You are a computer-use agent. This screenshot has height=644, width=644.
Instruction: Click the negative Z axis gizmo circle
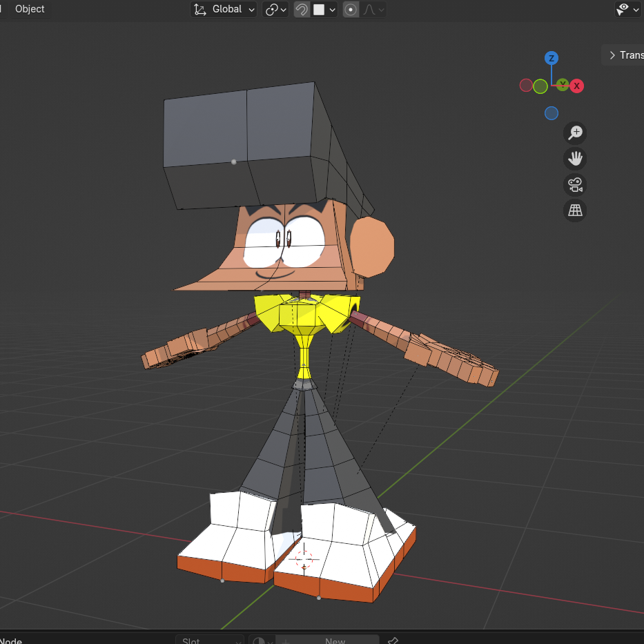[x=552, y=113]
